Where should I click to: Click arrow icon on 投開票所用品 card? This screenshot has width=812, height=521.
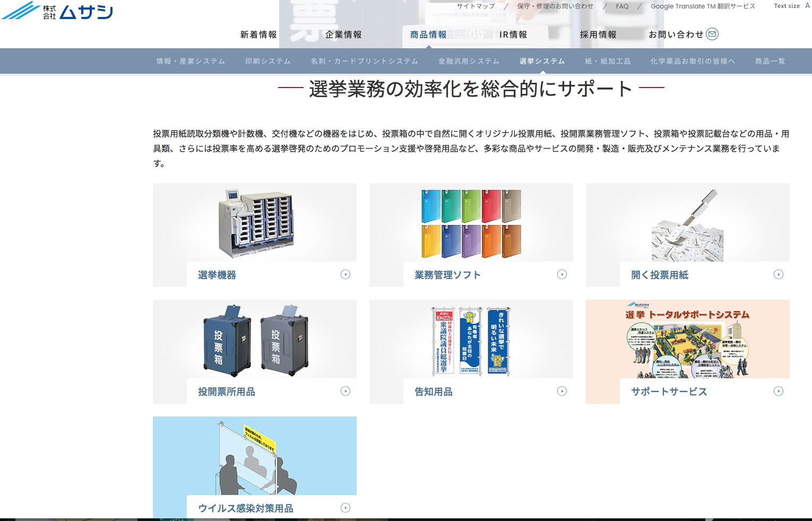[345, 391]
